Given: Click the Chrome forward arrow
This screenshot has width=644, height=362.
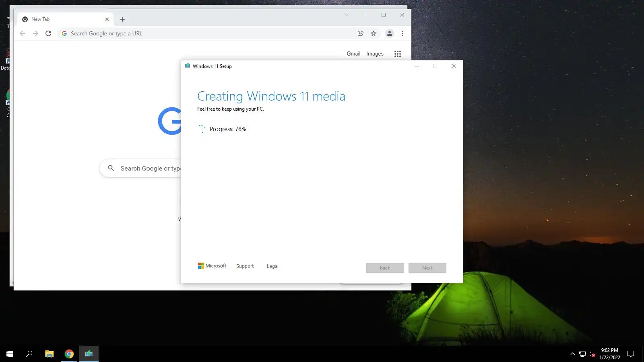Looking at the screenshot, I should pyautogui.click(x=35, y=33).
